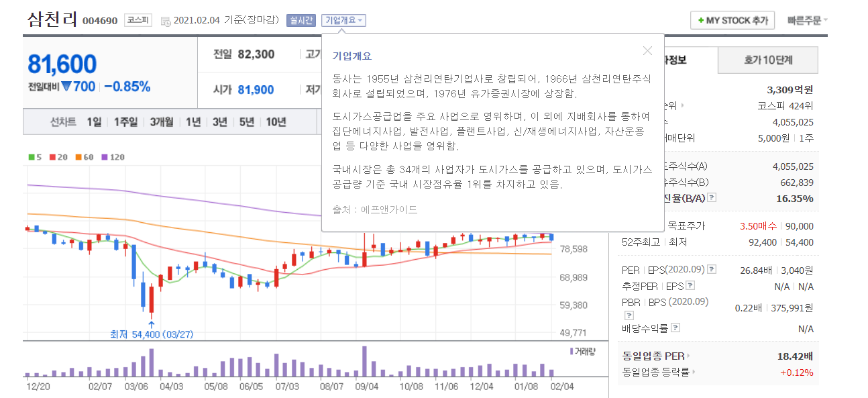Select the 3년 chart period
Screen dimensions: 868x398
click(220, 122)
